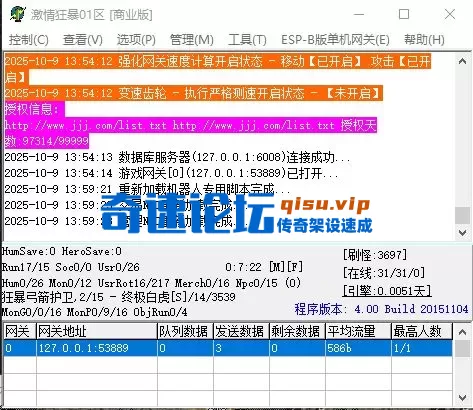Open the 工具(T) menu
This screenshot has width=473, height=410.
[x=247, y=40]
